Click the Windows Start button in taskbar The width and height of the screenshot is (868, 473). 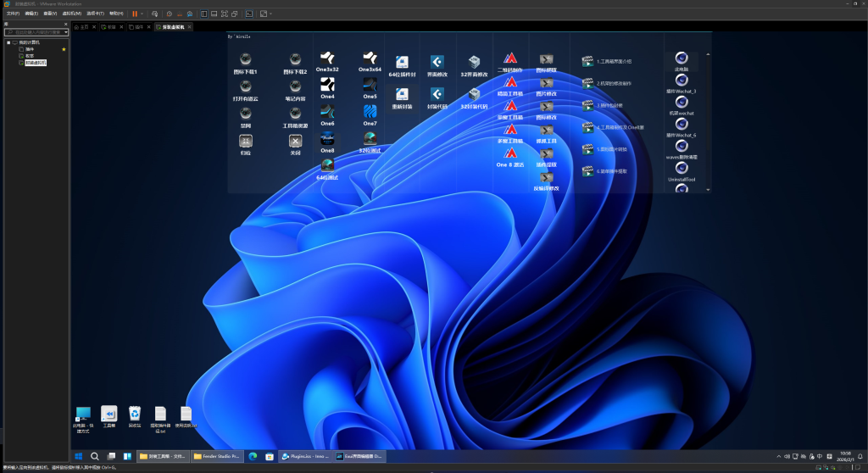[x=78, y=456]
